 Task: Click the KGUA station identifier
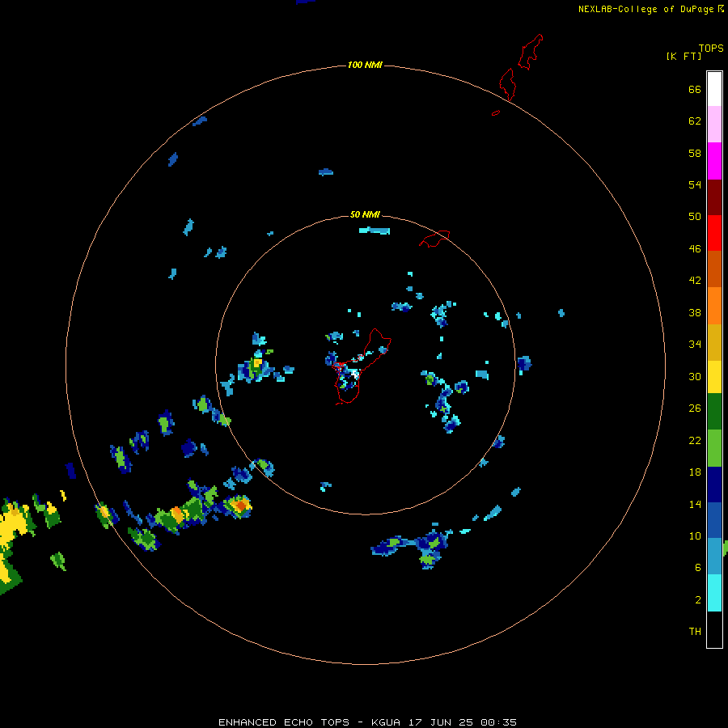pyautogui.click(x=387, y=722)
